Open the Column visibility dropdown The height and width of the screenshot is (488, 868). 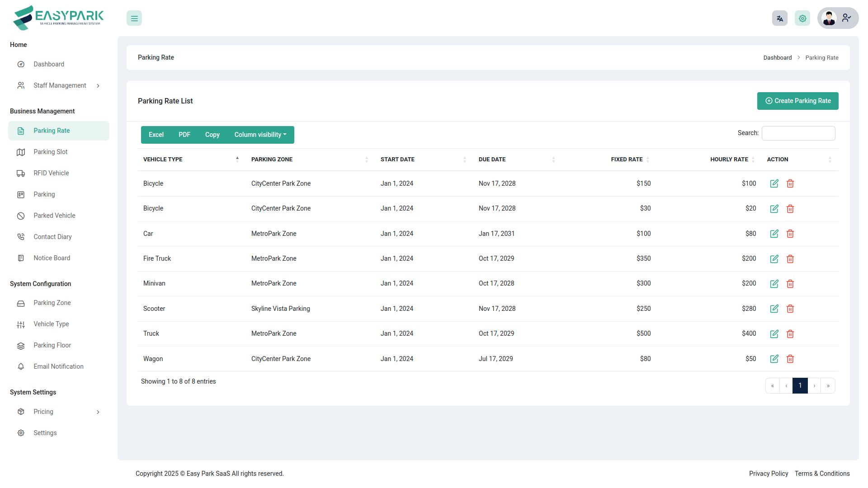click(260, 135)
